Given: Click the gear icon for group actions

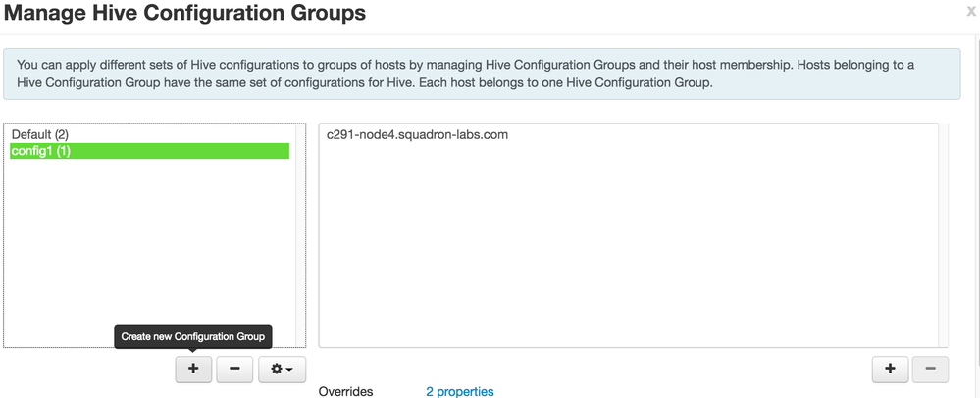Looking at the screenshot, I should click(276, 369).
